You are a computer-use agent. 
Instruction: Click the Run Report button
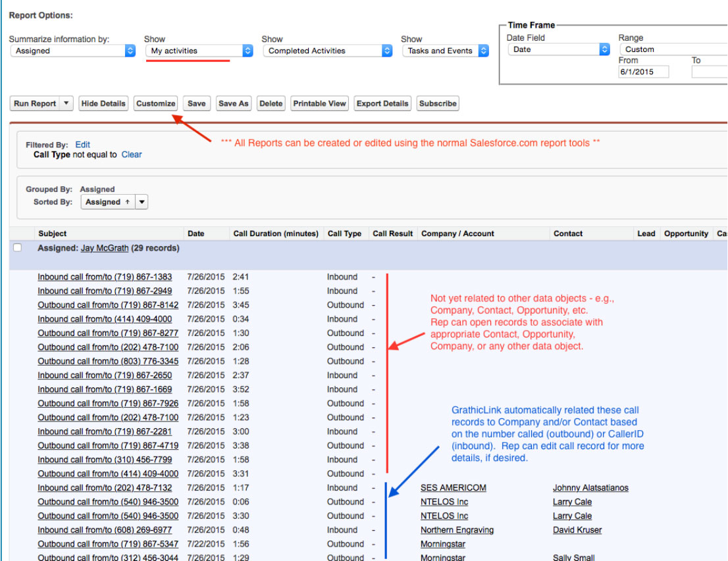(x=35, y=103)
